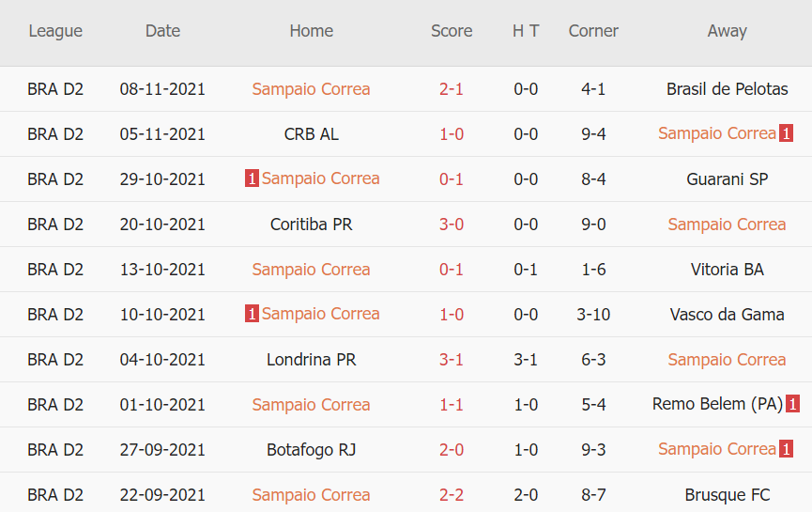Select BRA D2 league in 22-09-2021 row
The width and height of the screenshot is (812, 512).
tap(55, 495)
